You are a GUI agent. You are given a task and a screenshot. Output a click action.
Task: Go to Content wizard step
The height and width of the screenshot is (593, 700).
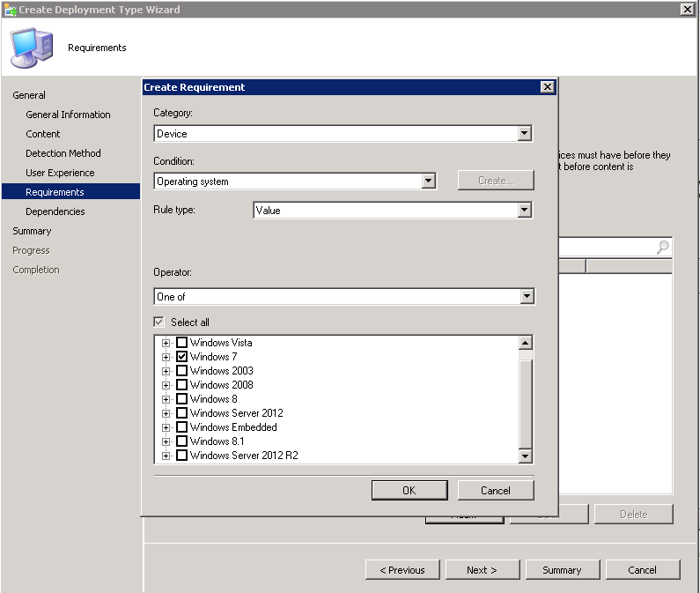42,134
